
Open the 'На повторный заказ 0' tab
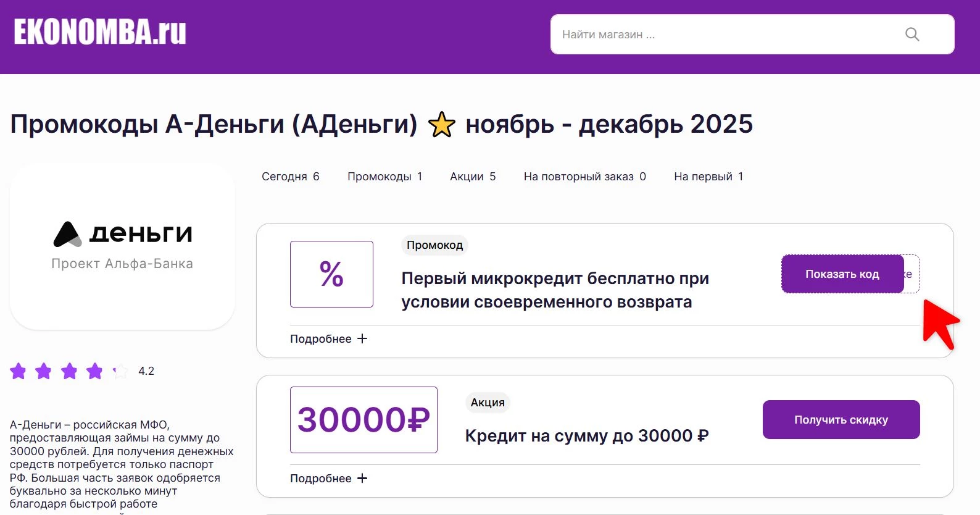585,177
